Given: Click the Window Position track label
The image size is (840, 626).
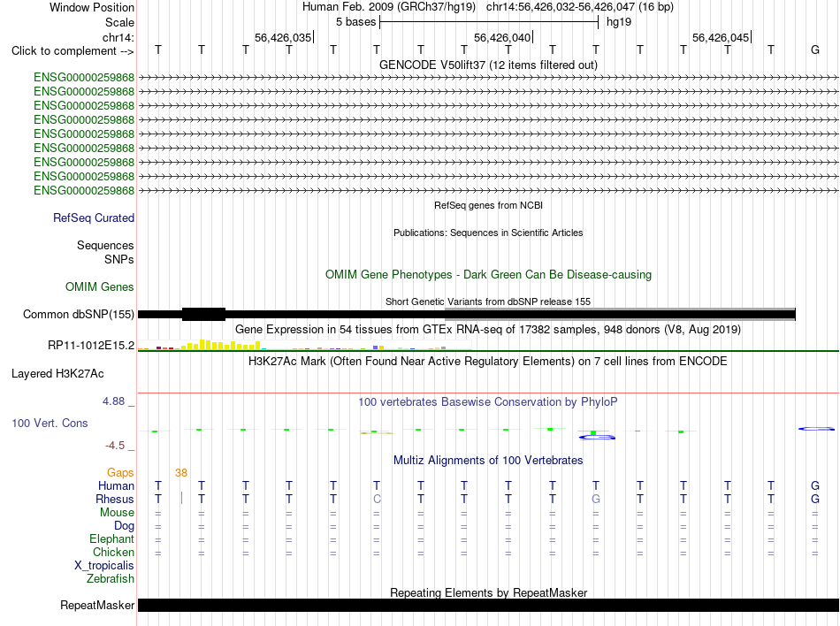Looking at the screenshot, I should pos(92,7).
